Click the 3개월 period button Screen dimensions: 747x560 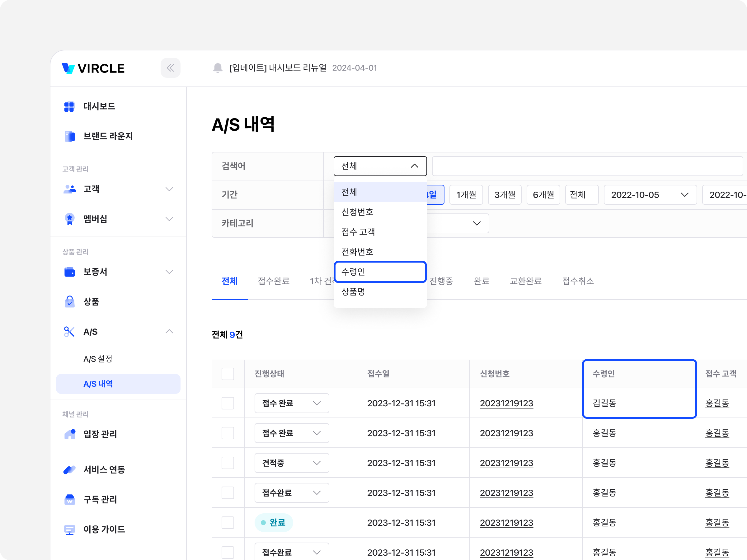(x=505, y=195)
